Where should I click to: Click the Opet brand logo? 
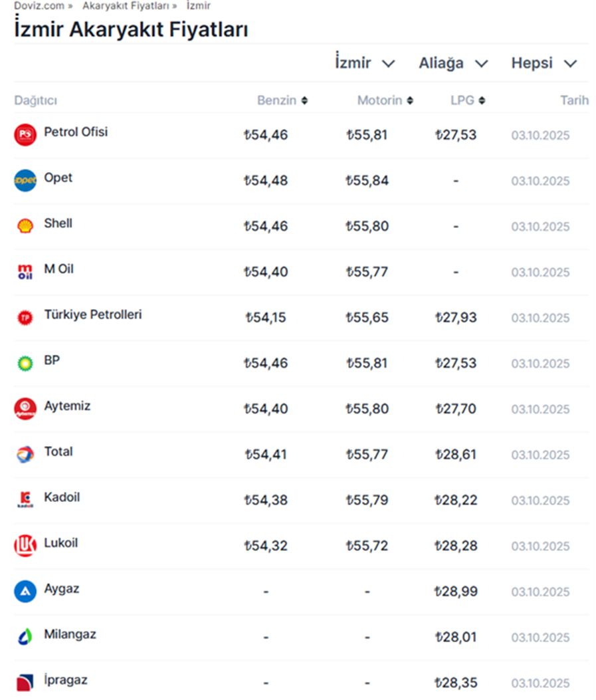pyautogui.click(x=25, y=181)
